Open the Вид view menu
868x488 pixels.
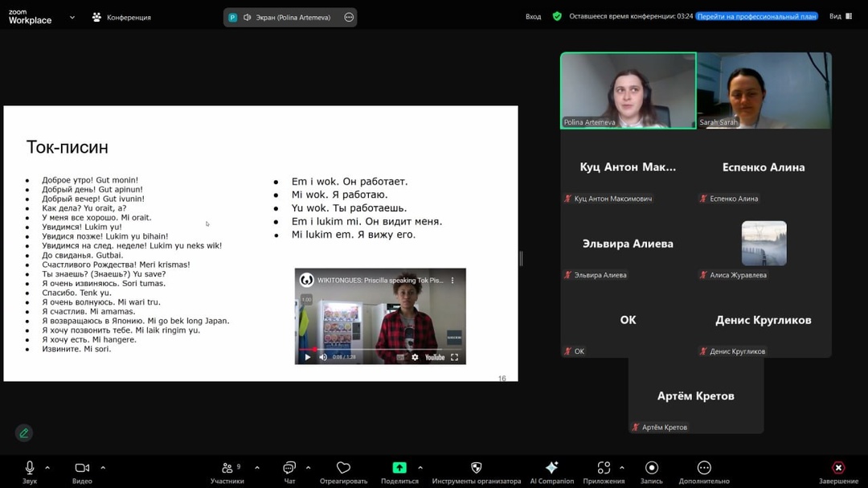point(840,16)
